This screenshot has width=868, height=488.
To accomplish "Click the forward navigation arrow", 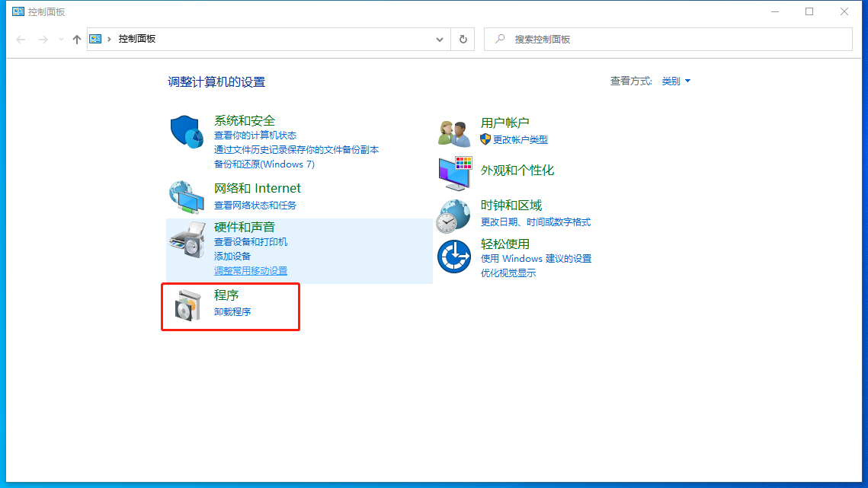I will pos(43,40).
